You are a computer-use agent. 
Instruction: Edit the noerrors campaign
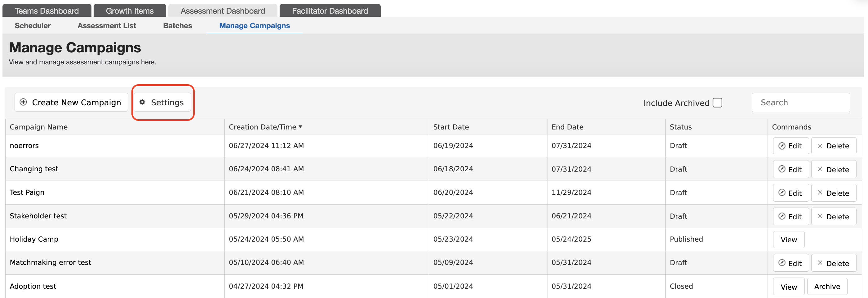(x=790, y=146)
